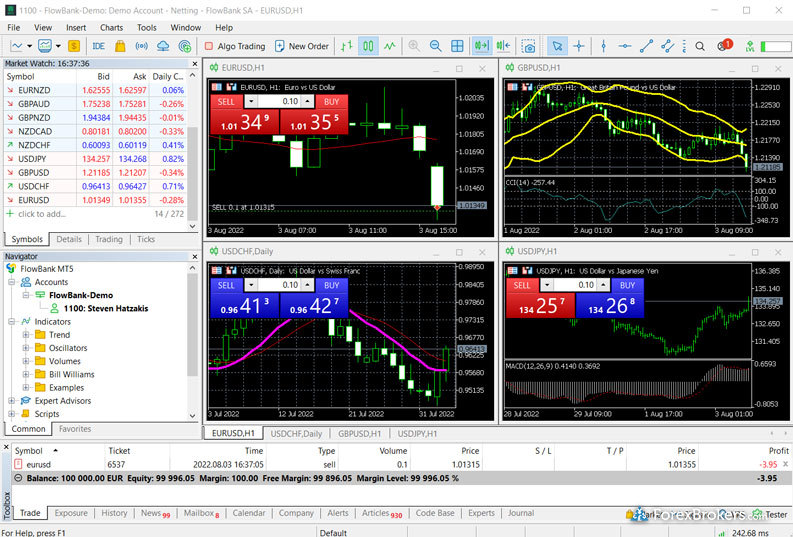Switch to the USDCHF,Daily chart tab
The image size is (793, 537).
coord(296,434)
